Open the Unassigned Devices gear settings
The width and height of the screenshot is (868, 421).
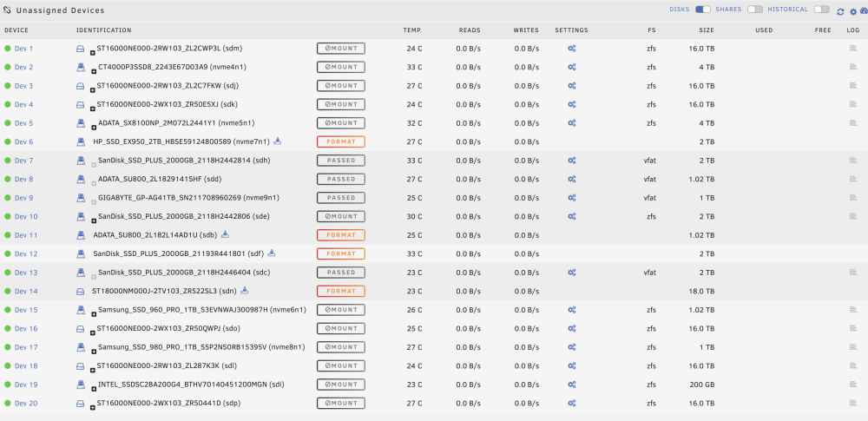coord(853,11)
